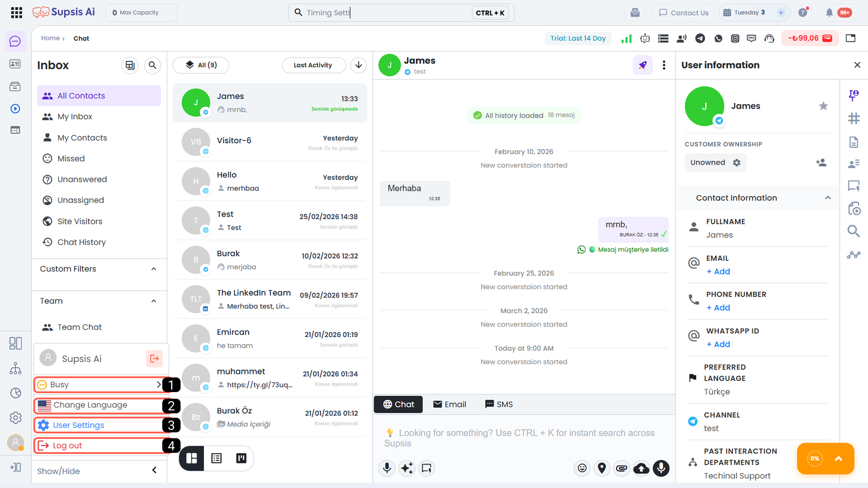The height and width of the screenshot is (488, 868).
Task: Add a WhatsApp ID for James
Action: pos(718,344)
